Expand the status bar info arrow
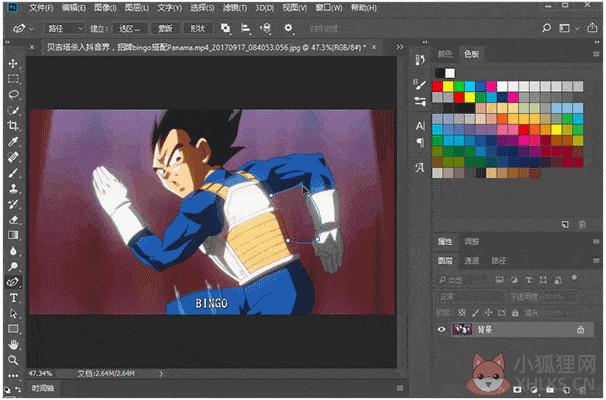The image size is (606, 400). tap(161, 373)
